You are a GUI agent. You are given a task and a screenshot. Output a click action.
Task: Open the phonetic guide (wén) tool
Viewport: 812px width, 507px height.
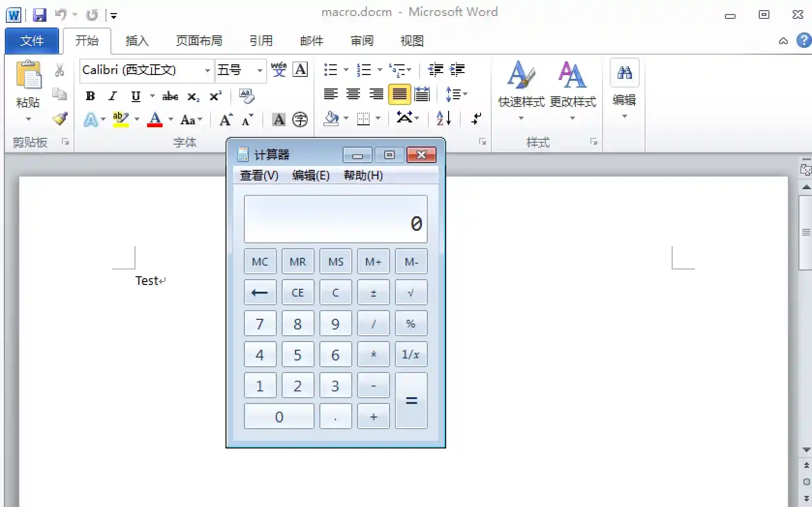(279, 70)
